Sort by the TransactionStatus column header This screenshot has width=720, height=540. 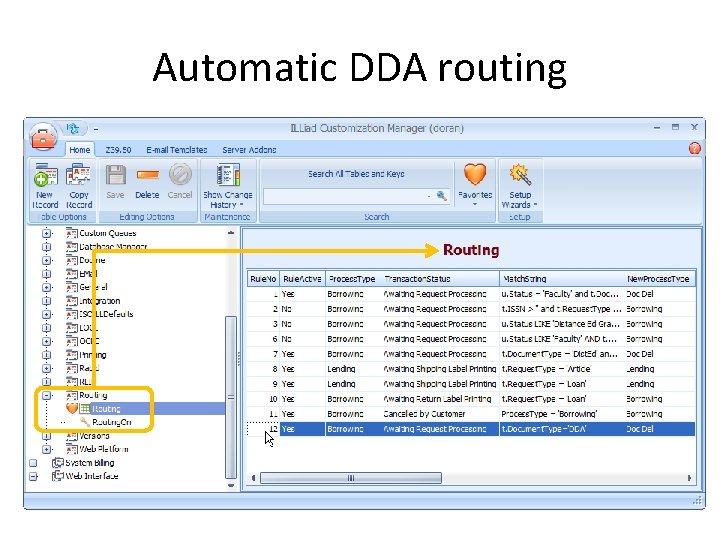(440, 279)
